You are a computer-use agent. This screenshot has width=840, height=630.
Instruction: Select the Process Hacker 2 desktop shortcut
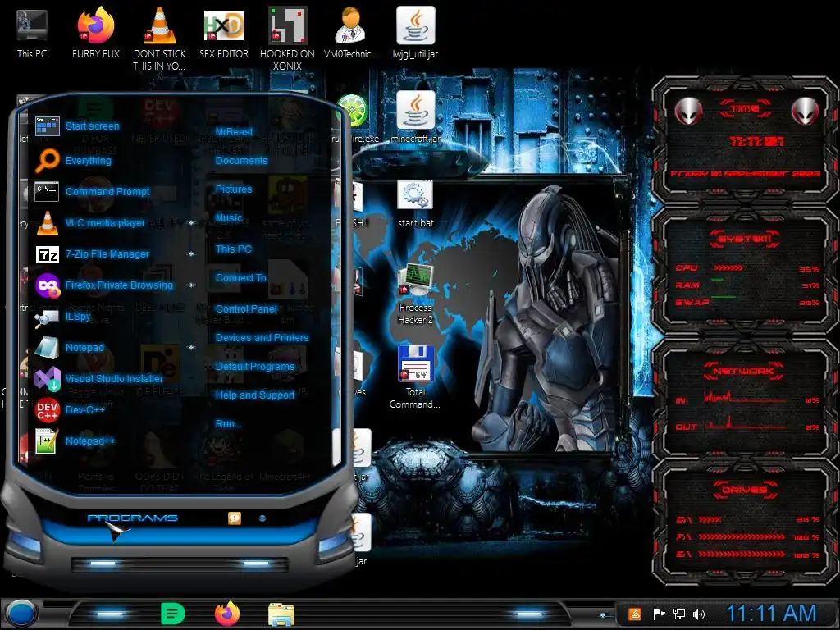tap(415, 294)
